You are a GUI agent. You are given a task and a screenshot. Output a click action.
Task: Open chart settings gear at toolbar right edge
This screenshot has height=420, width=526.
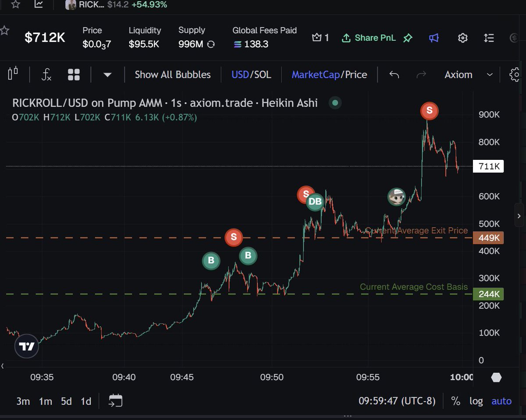515,74
